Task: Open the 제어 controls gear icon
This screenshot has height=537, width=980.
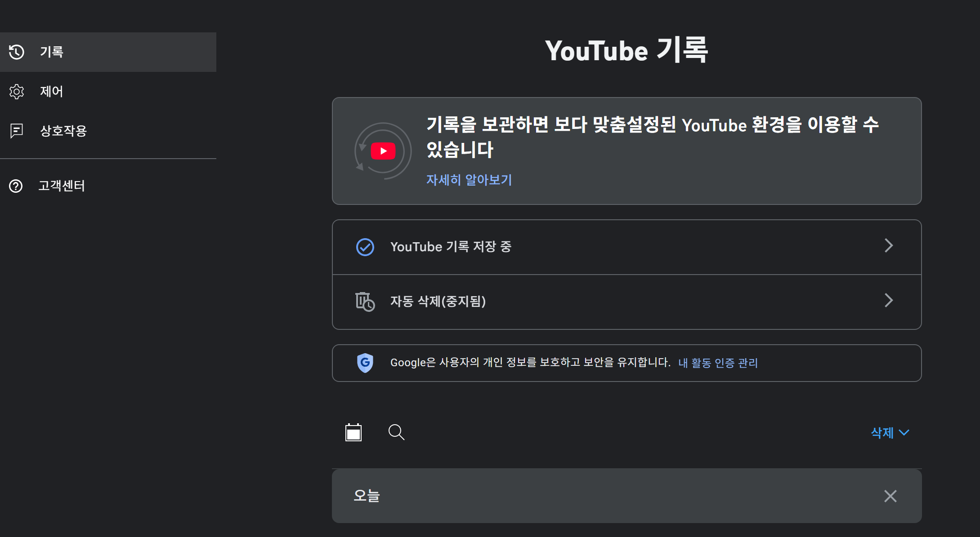Action: pyautogui.click(x=17, y=92)
